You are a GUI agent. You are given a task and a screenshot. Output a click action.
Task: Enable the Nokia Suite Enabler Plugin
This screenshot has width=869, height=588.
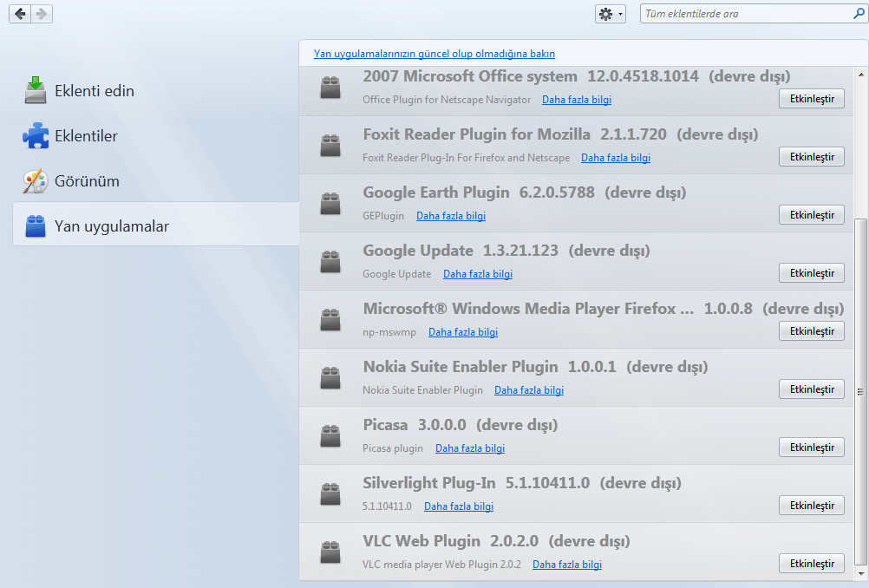tap(812, 389)
